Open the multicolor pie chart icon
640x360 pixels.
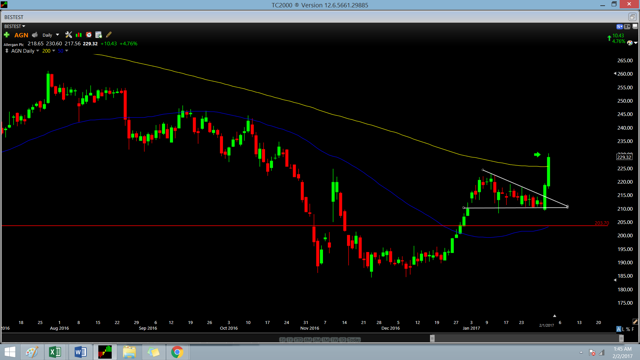tap(630, 43)
